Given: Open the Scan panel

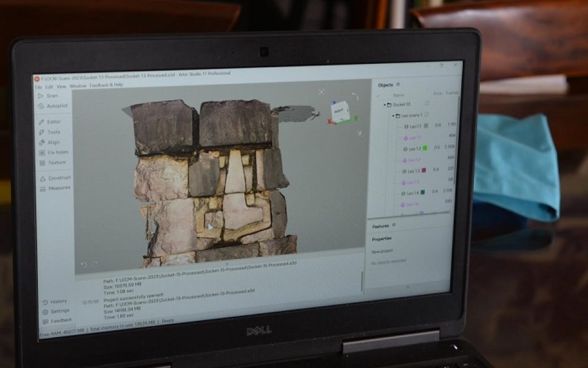Looking at the screenshot, I should 51,96.
